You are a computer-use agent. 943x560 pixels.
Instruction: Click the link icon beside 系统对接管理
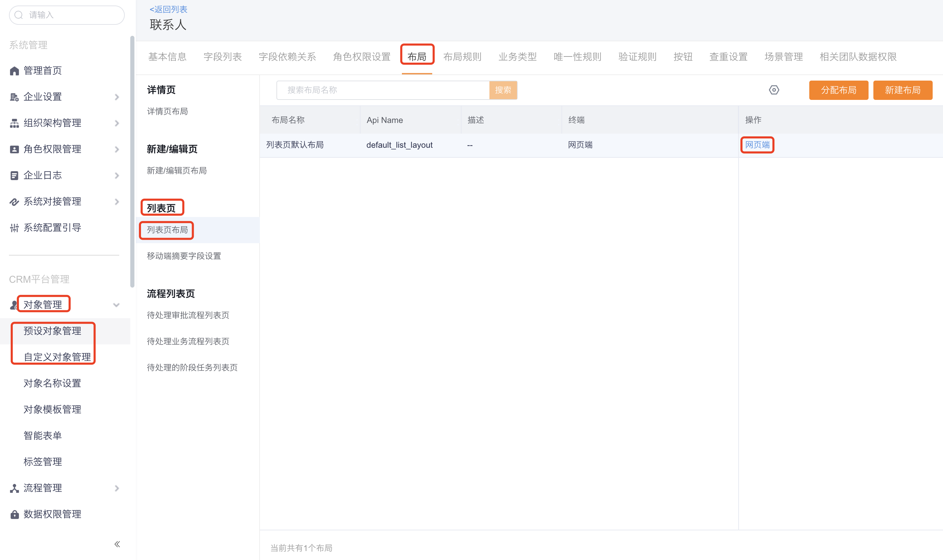14,202
